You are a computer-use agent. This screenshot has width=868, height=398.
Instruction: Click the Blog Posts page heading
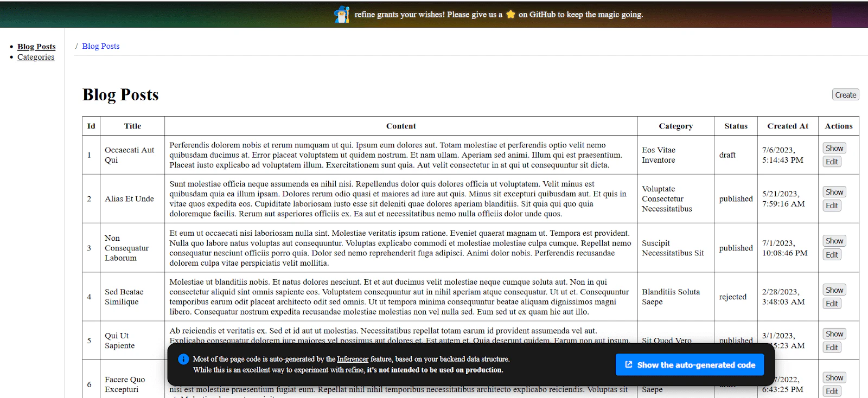pos(120,95)
